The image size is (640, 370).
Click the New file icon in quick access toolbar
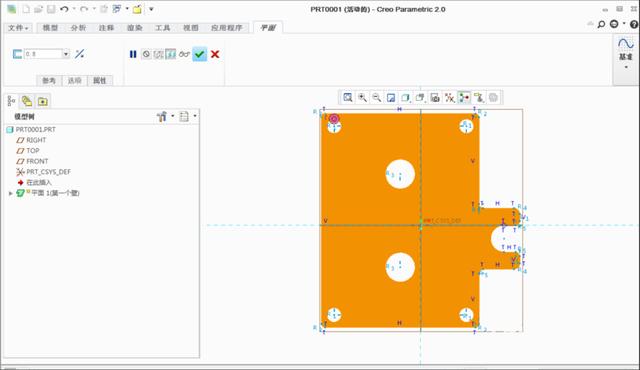click(x=26, y=9)
